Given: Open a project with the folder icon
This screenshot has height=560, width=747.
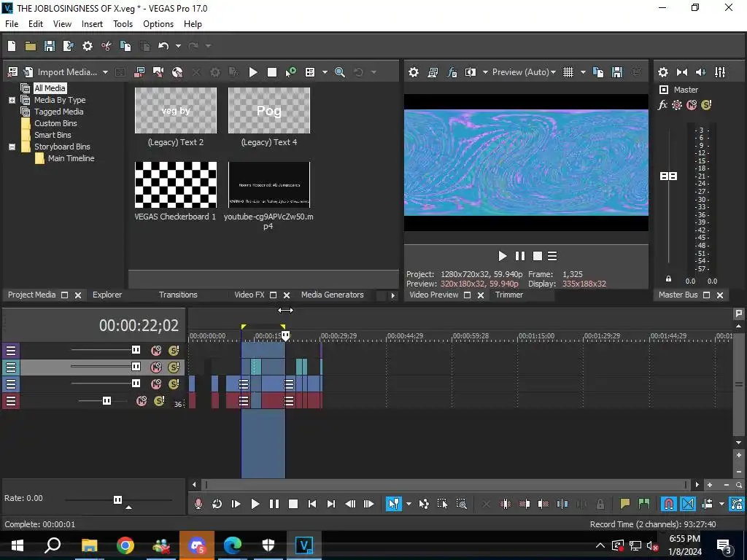Looking at the screenshot, I should (31, 46).
